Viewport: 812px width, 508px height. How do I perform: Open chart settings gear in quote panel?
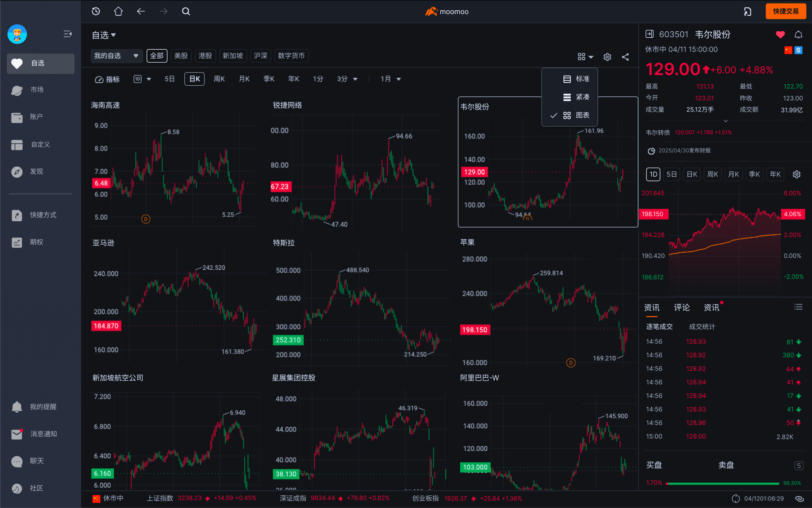pyautogui.click(x=796, y=174)
